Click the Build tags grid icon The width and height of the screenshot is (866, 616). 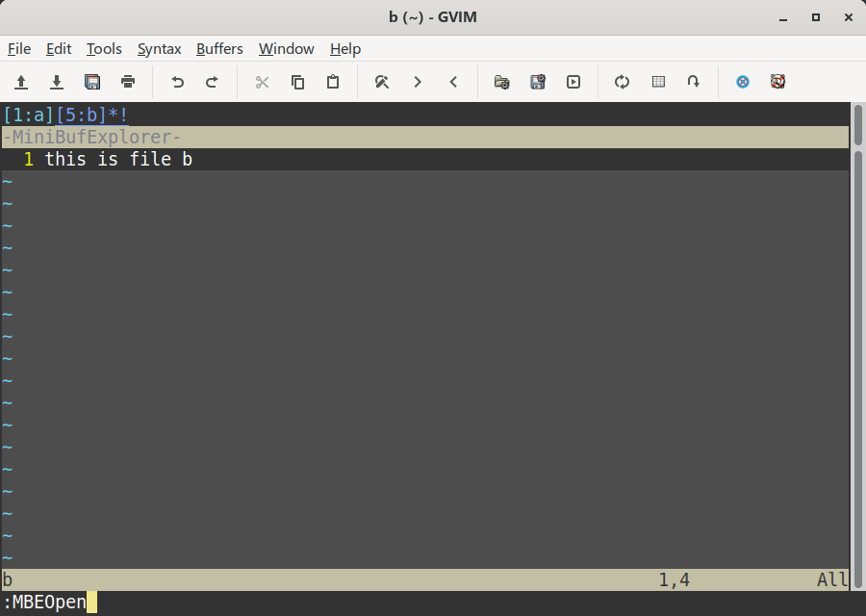tap(658, 82)
